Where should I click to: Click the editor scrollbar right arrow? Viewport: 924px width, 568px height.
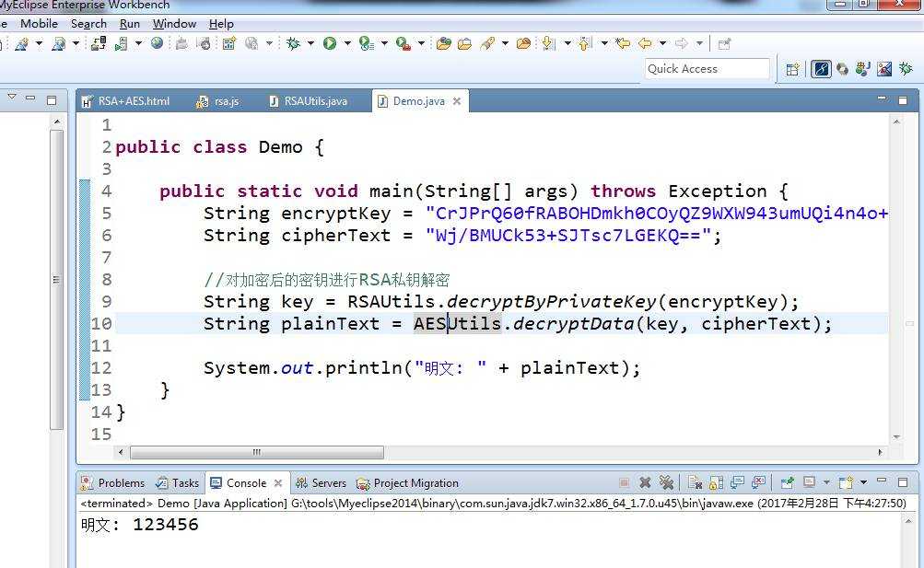point(880,452)
